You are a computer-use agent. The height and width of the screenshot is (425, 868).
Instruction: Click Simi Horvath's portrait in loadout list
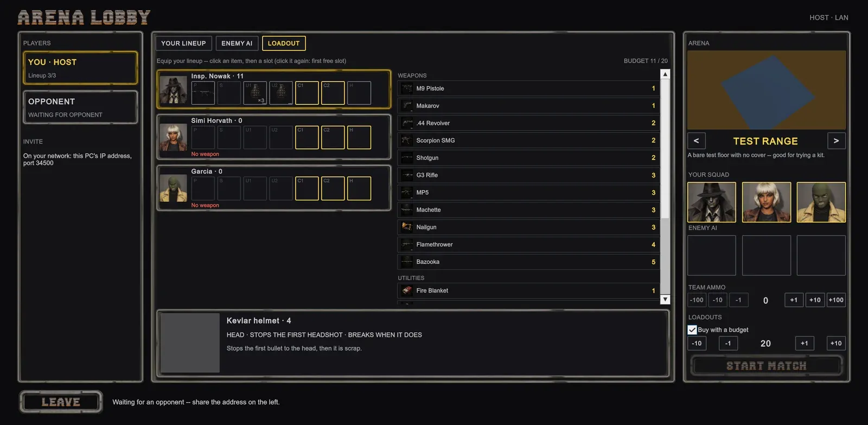174,137
